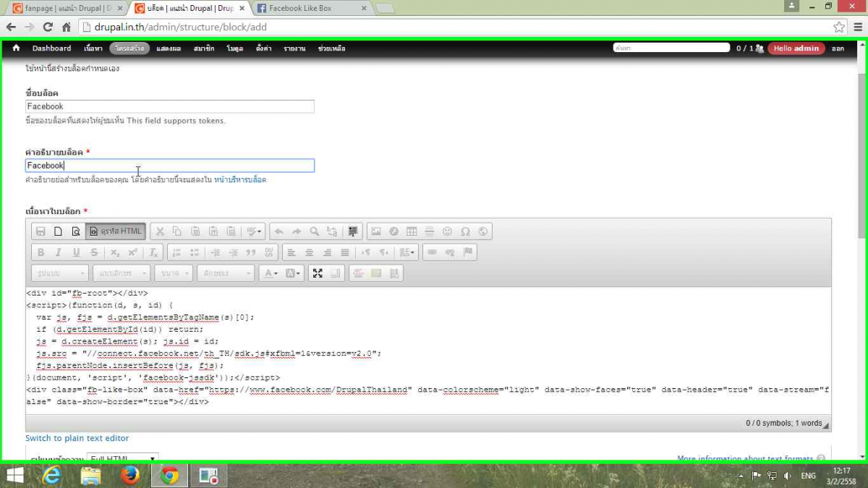Open the Chrome menu icon

(x=857, y=27)
